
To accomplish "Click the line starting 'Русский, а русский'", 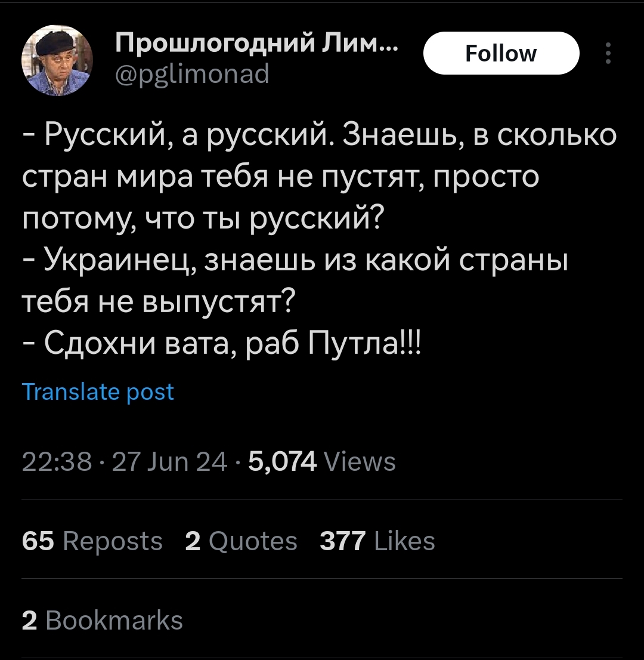I will pos(320,135).
